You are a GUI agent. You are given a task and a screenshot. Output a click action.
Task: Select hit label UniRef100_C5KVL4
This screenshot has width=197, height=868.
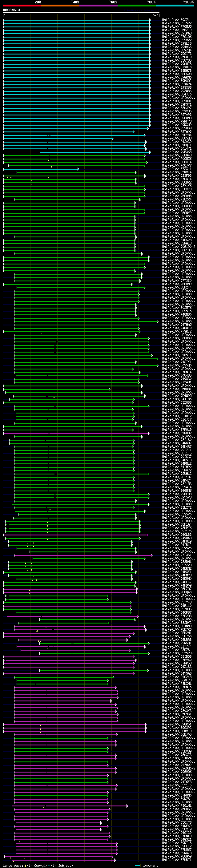(176, 172)
